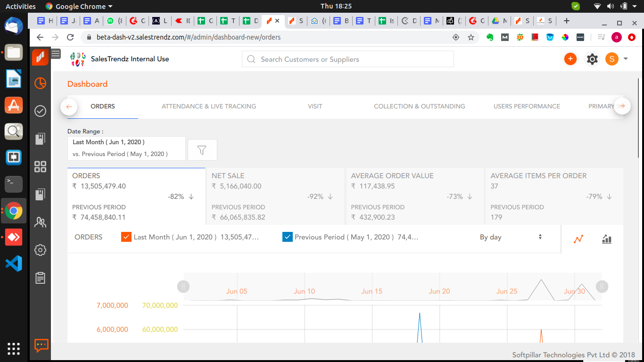Open the funnel filter icon

pos(202,150)
